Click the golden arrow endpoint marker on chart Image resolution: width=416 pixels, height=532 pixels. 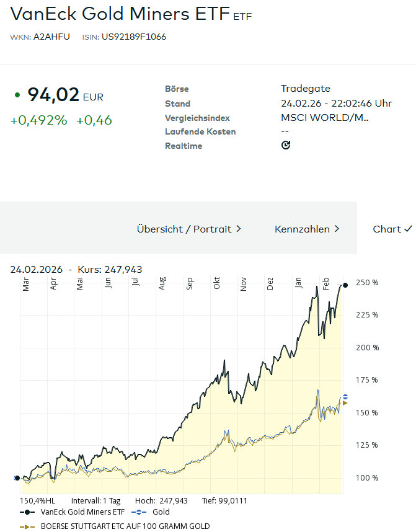(345, 403)
